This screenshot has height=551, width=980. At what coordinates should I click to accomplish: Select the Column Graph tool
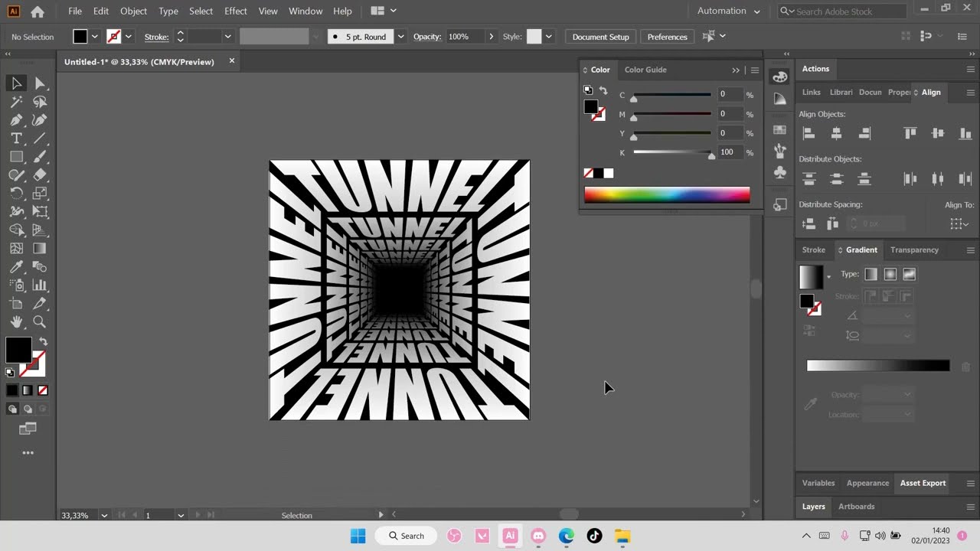(x=40, y=285)
